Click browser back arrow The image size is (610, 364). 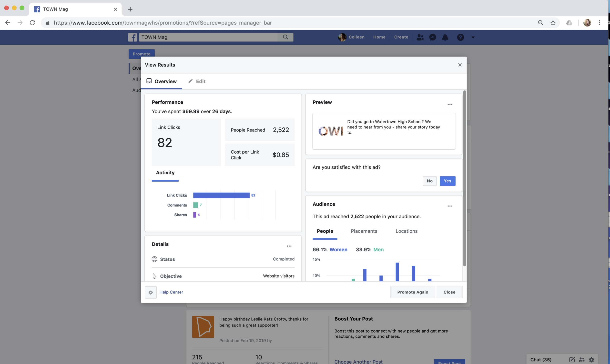pos(8,23)
